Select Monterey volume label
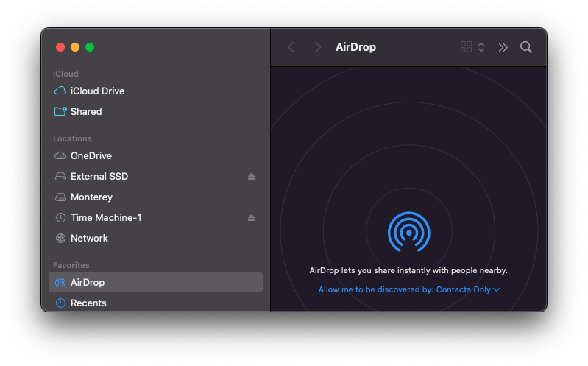Screen dimensions: 588x366 click(91, 197)
